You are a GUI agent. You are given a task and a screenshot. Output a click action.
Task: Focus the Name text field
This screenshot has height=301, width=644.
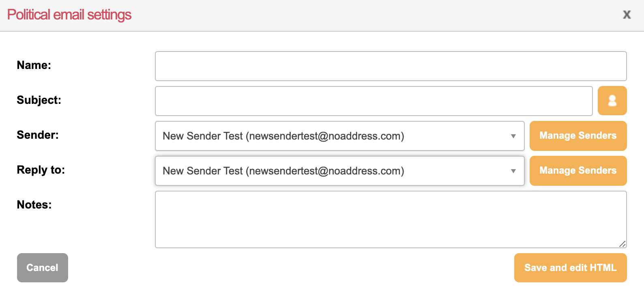pyautogui.click(x=391, y=66)
